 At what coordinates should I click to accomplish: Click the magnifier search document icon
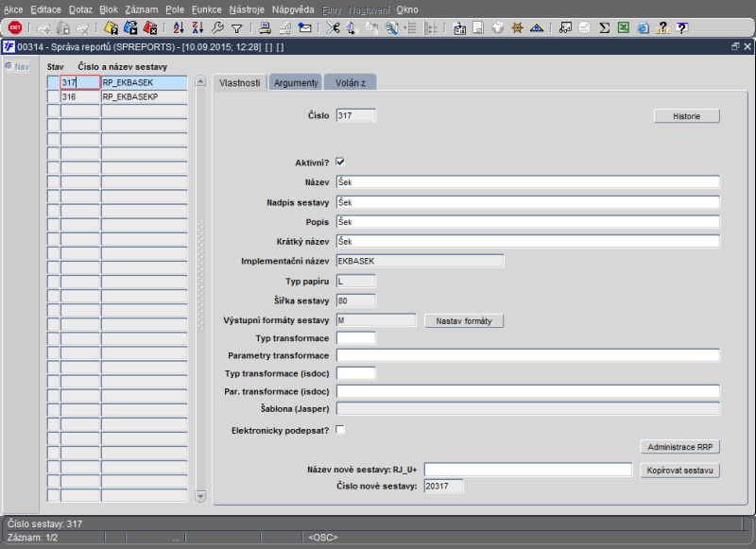[391, 28]
